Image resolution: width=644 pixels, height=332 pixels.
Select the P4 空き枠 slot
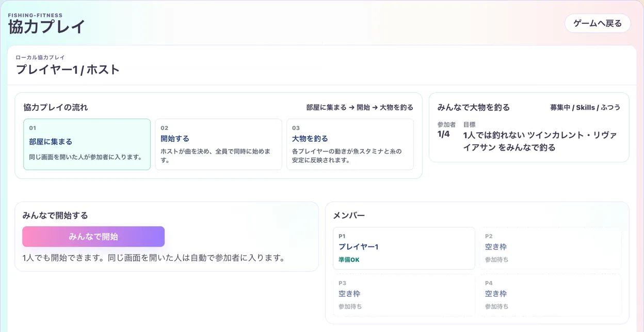click(x=550, y=295)
